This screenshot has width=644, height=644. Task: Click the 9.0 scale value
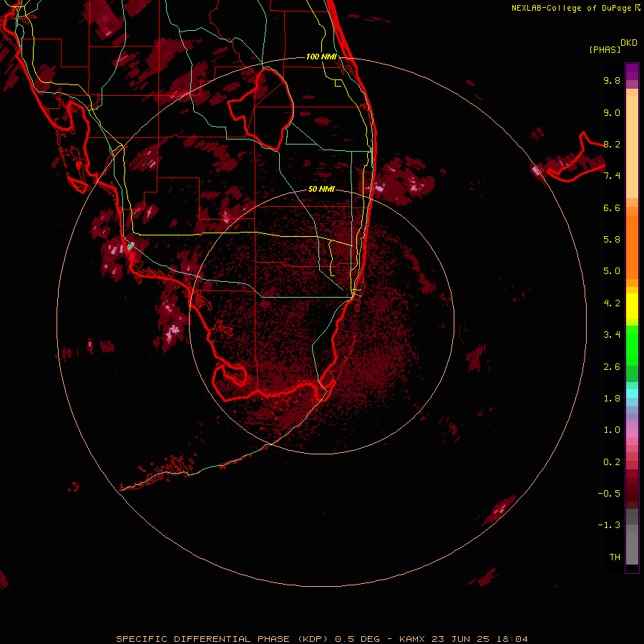(612, 112)
